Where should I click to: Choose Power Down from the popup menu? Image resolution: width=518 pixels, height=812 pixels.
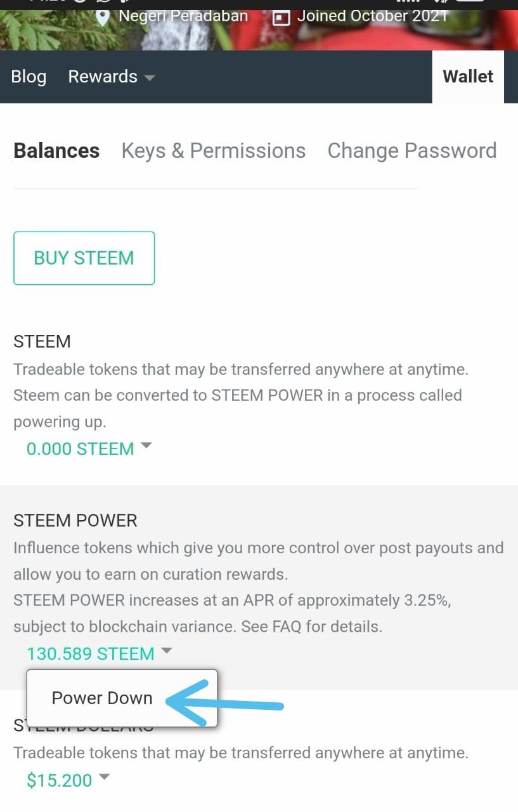click(102, 698)
